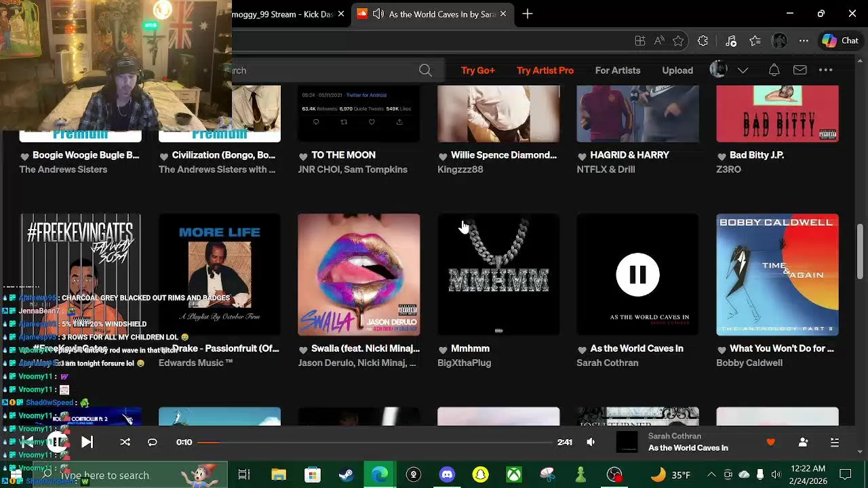
Task: Open the next-up queue icon in player
Action: click(835, 443)
